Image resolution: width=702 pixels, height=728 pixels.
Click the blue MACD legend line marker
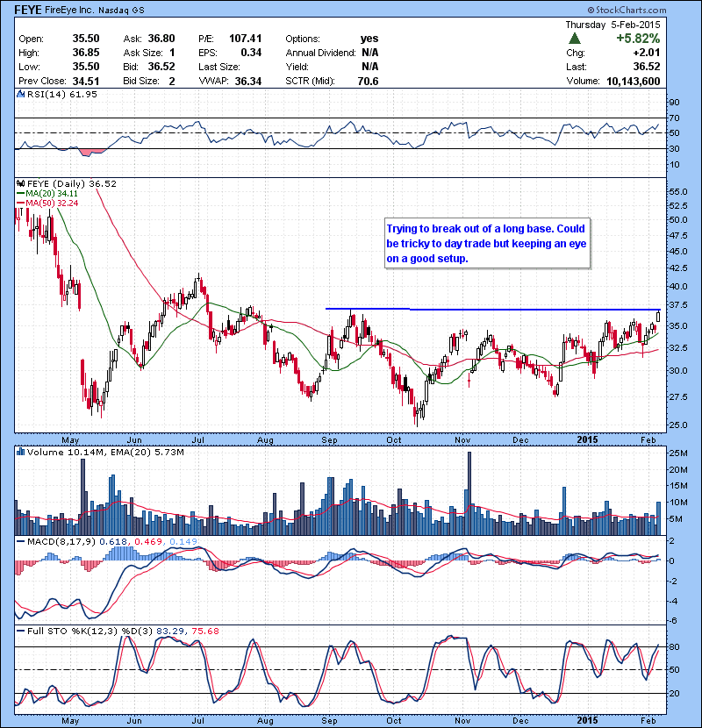click(x=20, y=541)
